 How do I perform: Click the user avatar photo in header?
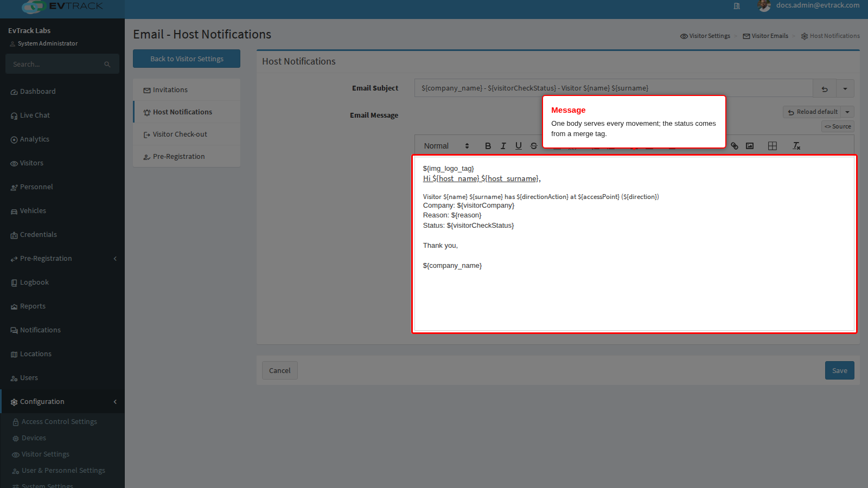764,5
